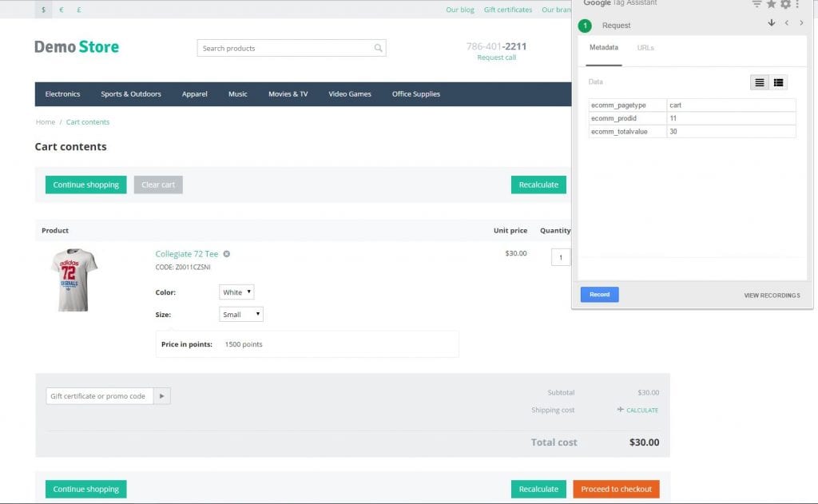818x504 pixels.
Task: Select the dollar currency option
Action: click(x=43, y=10)
